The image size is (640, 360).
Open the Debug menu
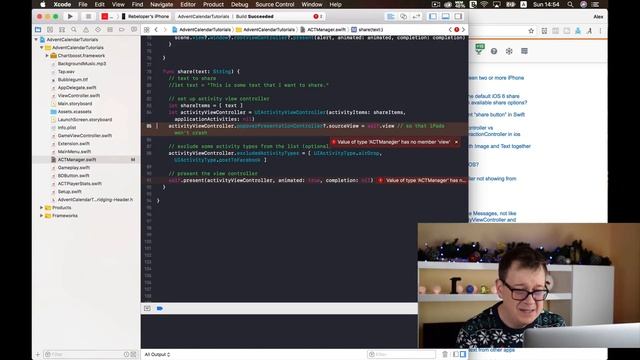(x=239, y=4)
